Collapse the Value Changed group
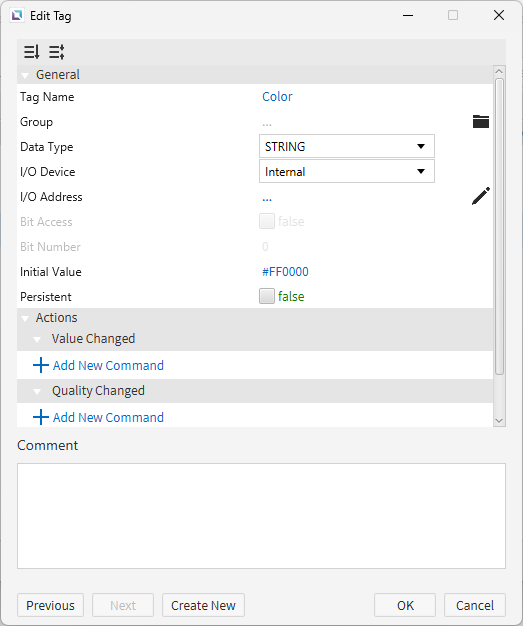523x626 pixels. [x=37, y=339]
